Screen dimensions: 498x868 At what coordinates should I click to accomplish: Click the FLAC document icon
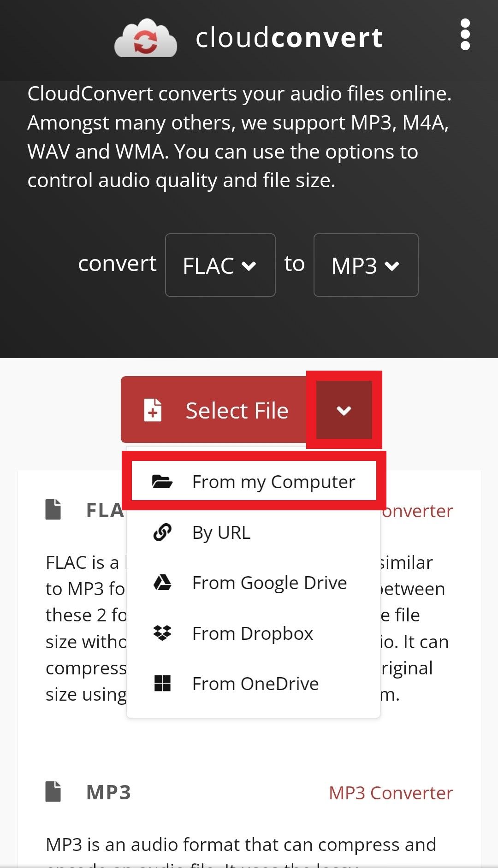tap(53, 509)
